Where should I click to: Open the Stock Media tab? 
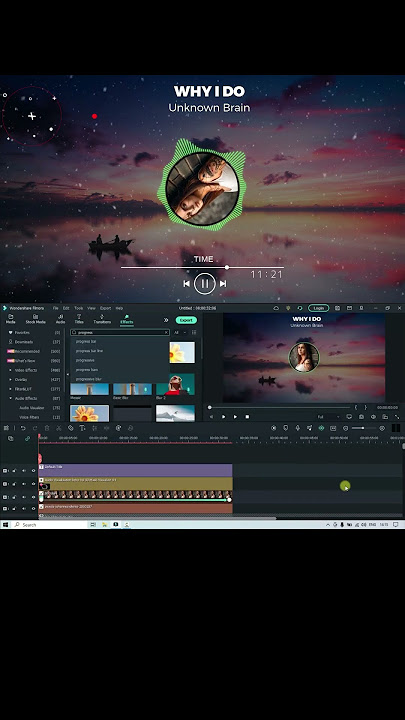(x=35, y=319)
